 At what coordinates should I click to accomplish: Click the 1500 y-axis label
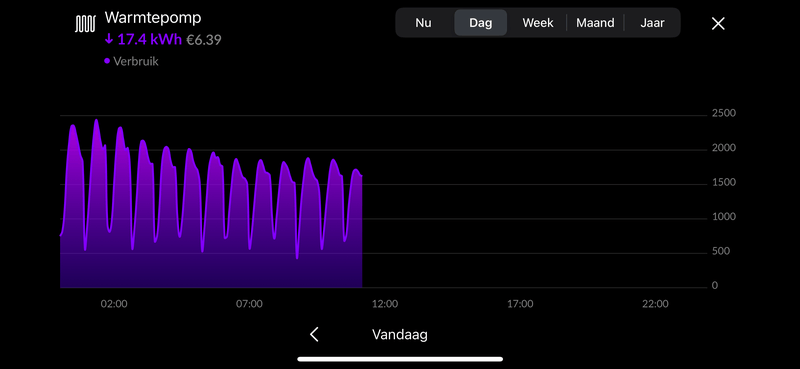(724, 183)
